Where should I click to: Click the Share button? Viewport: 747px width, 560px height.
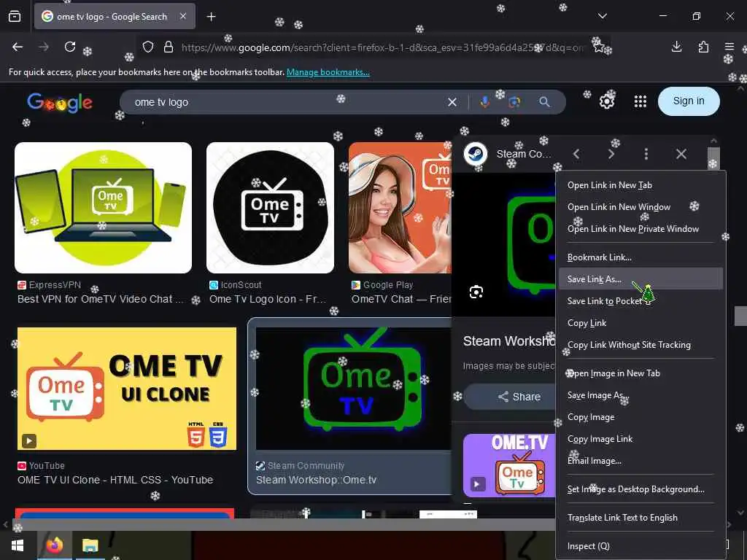point(510,397)
